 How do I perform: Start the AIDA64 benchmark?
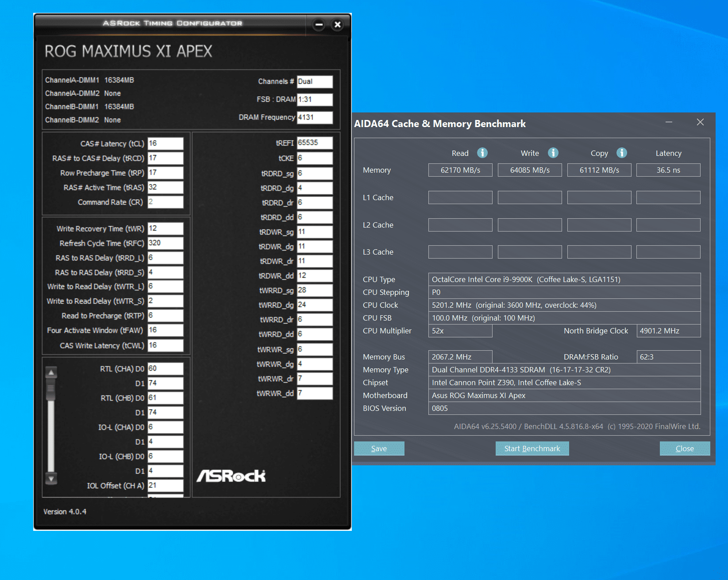[x=532, y=449]
